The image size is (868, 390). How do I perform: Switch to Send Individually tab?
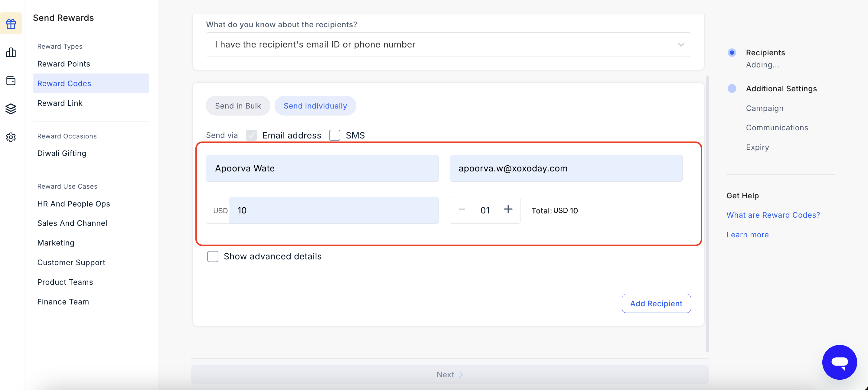tap(315, 106)
